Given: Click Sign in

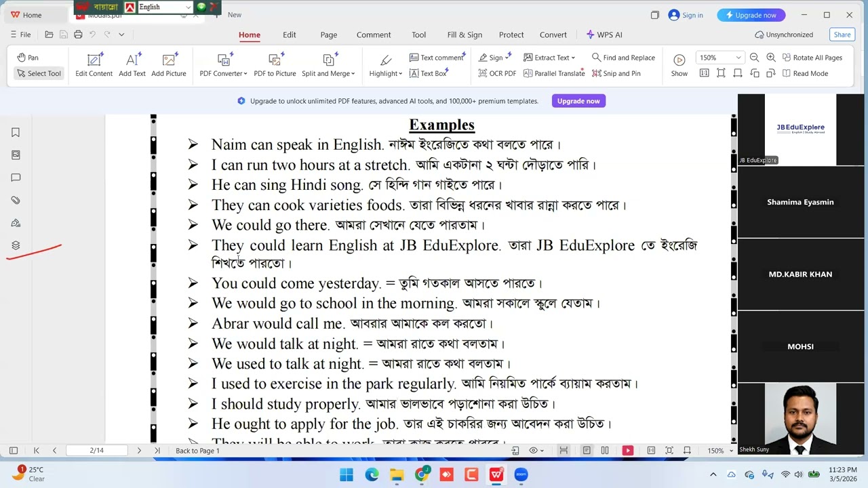Looking at the screenshot, I should 686,15.
